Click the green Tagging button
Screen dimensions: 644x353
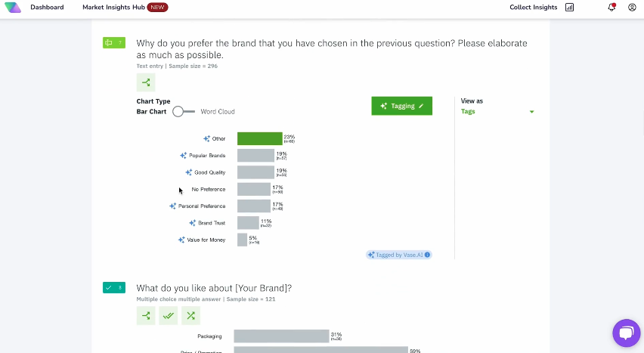click(x=401, y=106)
